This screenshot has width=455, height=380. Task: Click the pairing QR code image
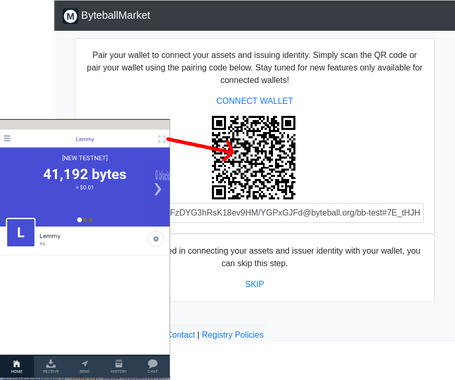(x=254, y=158)
